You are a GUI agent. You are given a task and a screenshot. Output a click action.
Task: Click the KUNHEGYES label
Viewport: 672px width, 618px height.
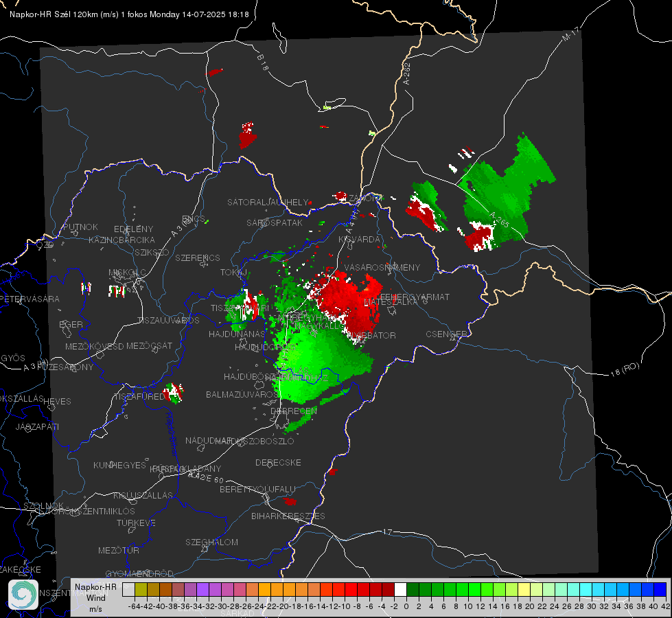pos(119,465)
